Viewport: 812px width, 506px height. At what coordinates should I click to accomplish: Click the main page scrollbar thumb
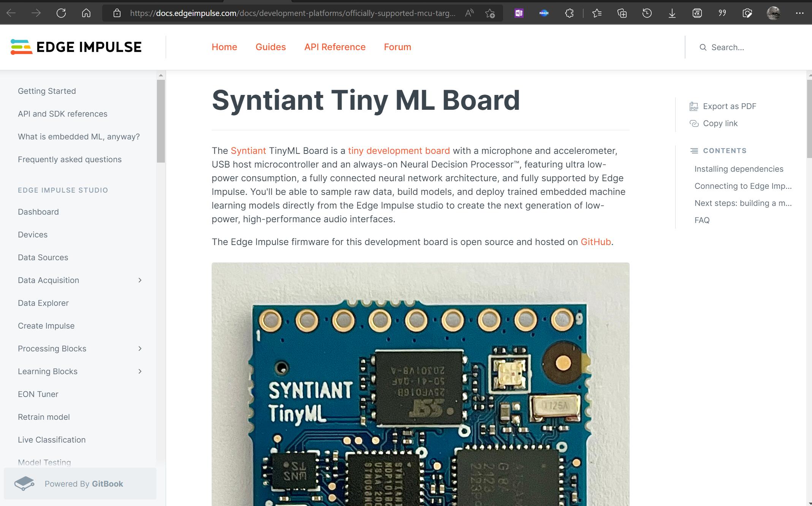[x=809, y=119]
